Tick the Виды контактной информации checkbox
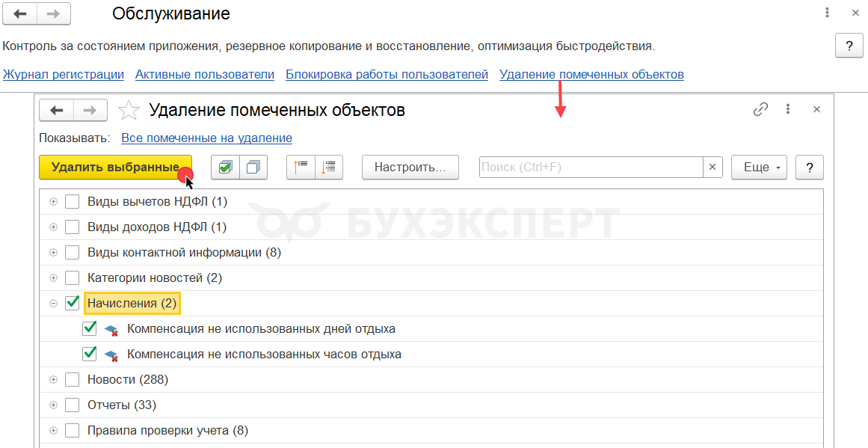Viewport: 868px width, 448px height. pyautogui.click(x=72, y=253)
